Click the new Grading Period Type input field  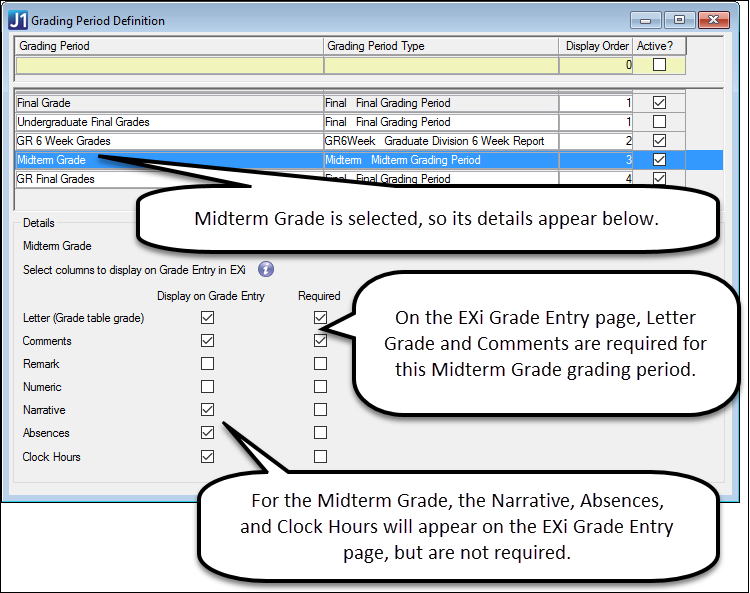tap(441, 65)
